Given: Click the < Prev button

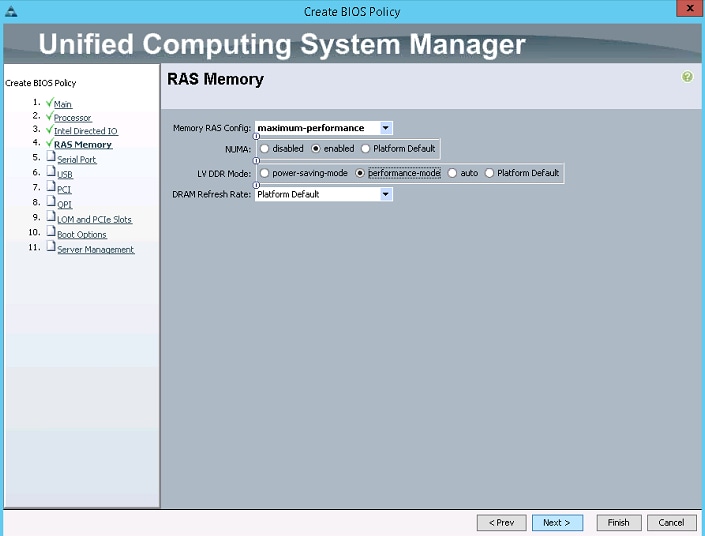Looking at the screenshot, I should (x=501, y=523).
